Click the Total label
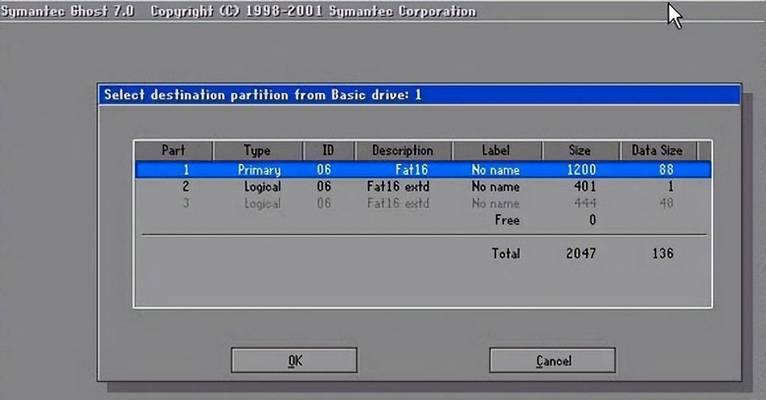This screenshot has width=766, height=400. click(506, 253)
